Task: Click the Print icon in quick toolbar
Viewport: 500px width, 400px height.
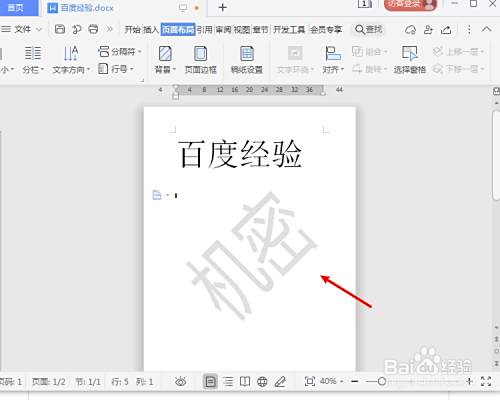Action: [93, 29]
